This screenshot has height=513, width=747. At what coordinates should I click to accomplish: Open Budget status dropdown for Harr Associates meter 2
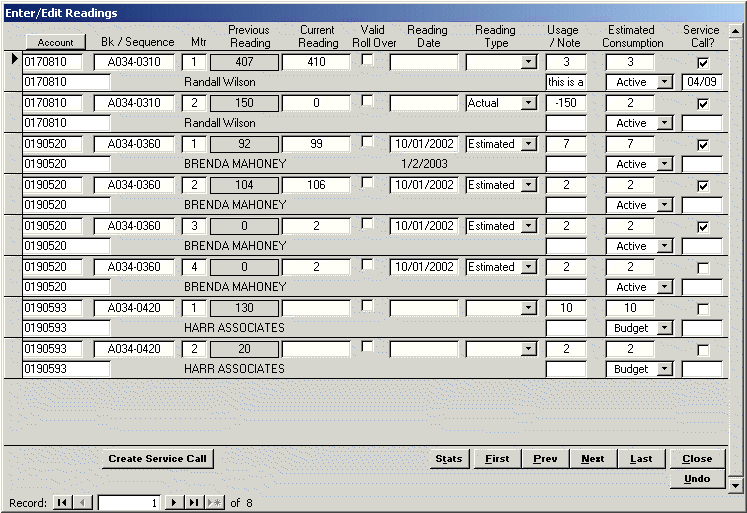[665, 369]
